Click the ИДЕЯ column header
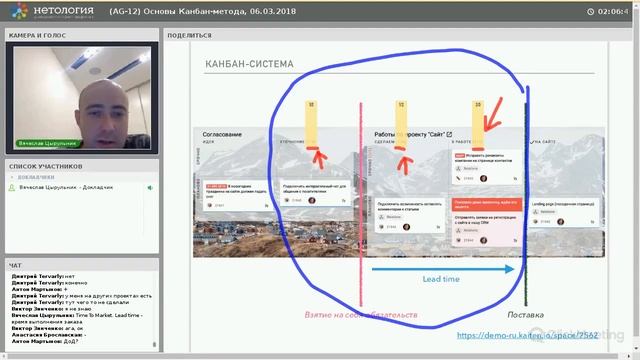This screenshot has width=640, height=360. [x=208, y=142]
